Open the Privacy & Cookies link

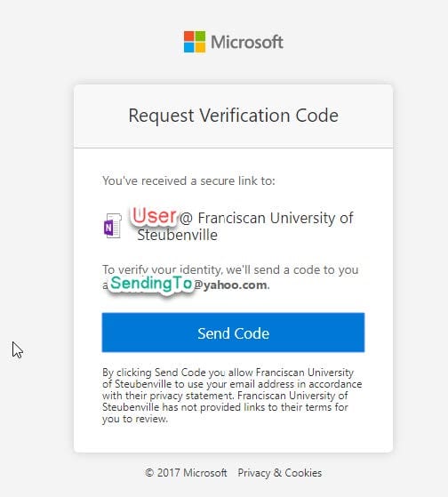(279, 473)
